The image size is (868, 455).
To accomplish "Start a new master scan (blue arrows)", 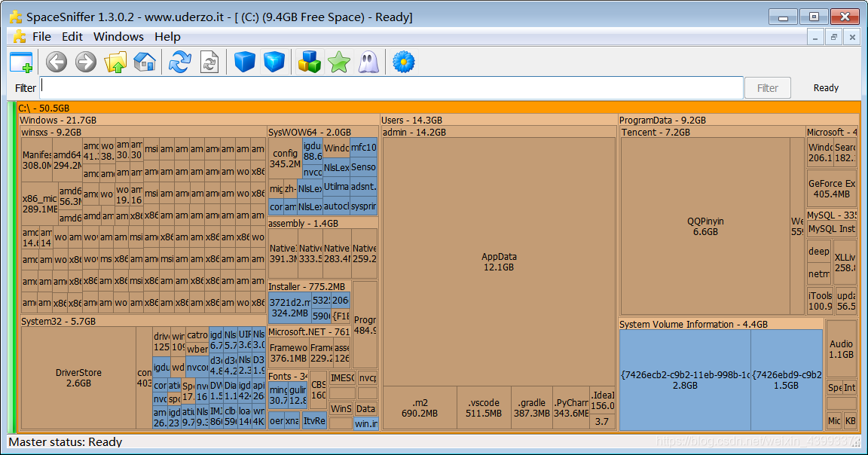I will click(x=180, y=62).
